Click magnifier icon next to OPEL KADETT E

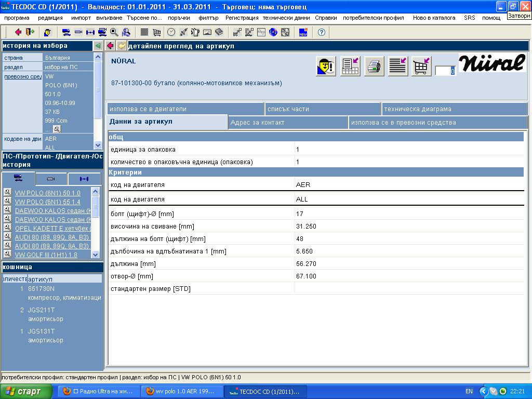point(7,228)
